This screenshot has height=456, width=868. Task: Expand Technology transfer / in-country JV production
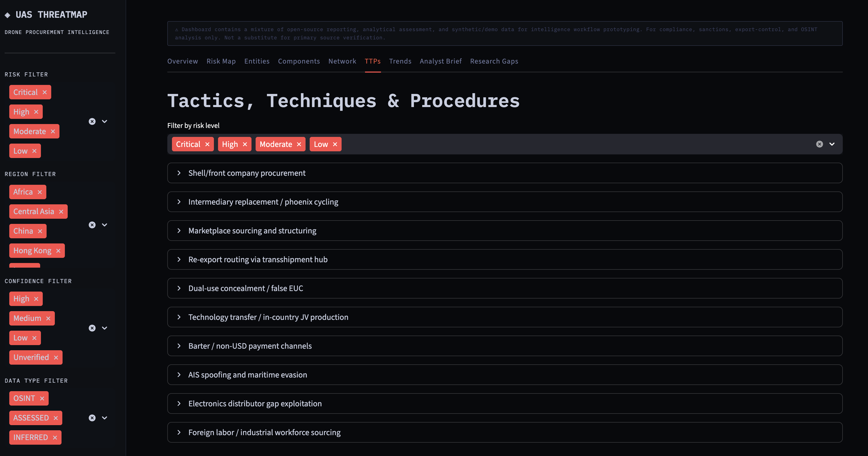pyautogui.click(x=505, y=317)
